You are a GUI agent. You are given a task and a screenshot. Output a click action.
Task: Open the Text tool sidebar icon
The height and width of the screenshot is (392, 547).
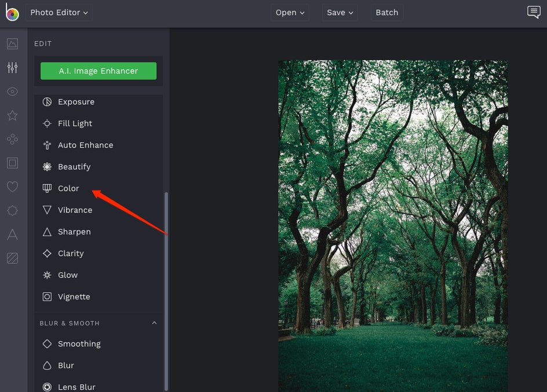coord(13,235)
